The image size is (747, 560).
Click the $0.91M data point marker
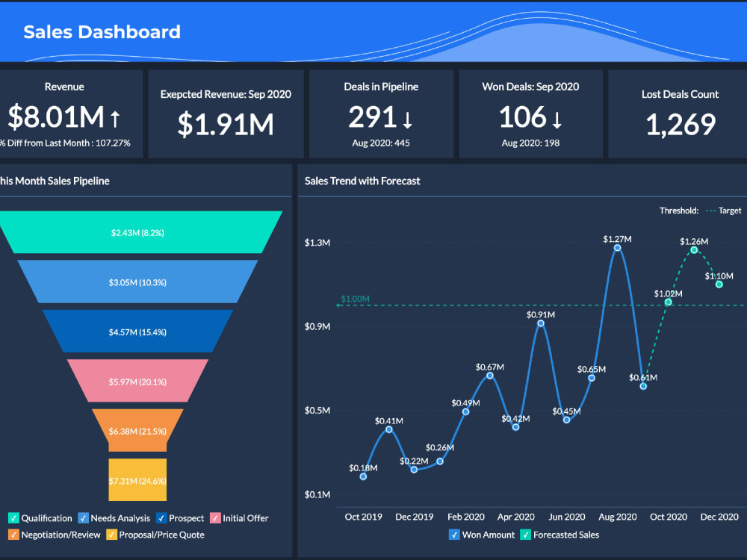click(541, 324)
